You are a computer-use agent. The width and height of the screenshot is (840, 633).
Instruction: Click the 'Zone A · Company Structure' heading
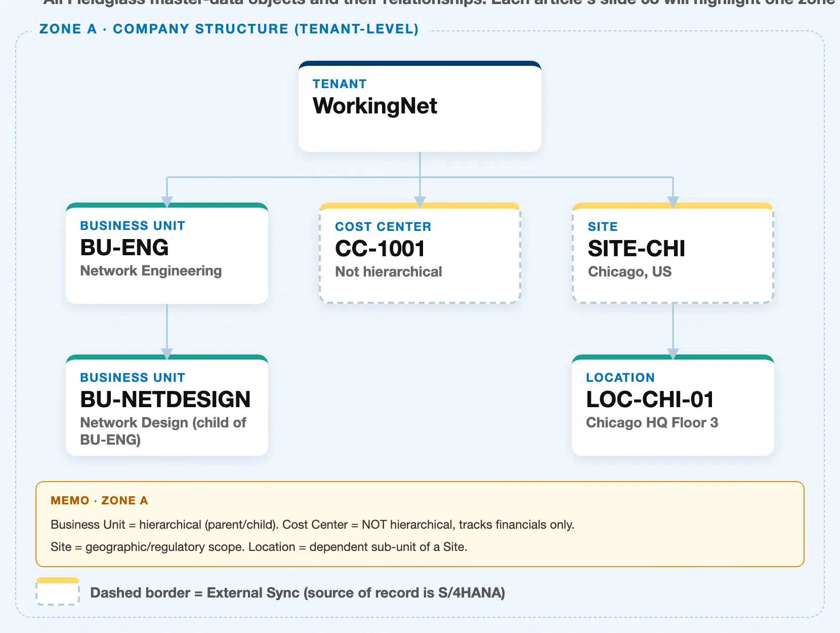[x=229, y=29]
